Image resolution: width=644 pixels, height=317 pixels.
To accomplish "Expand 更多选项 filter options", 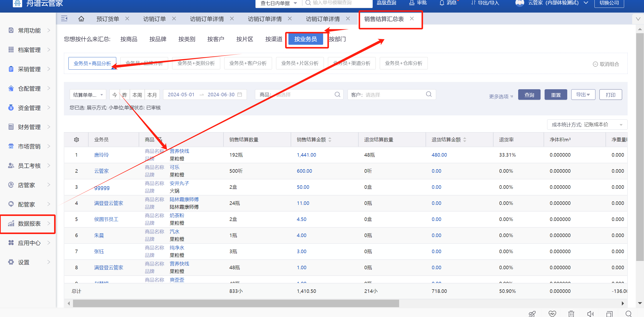I will point(501,96).
